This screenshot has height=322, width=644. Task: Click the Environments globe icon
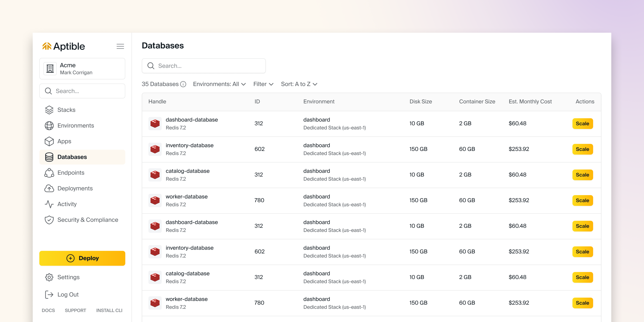pyautogui.click(x=49, y=126)
